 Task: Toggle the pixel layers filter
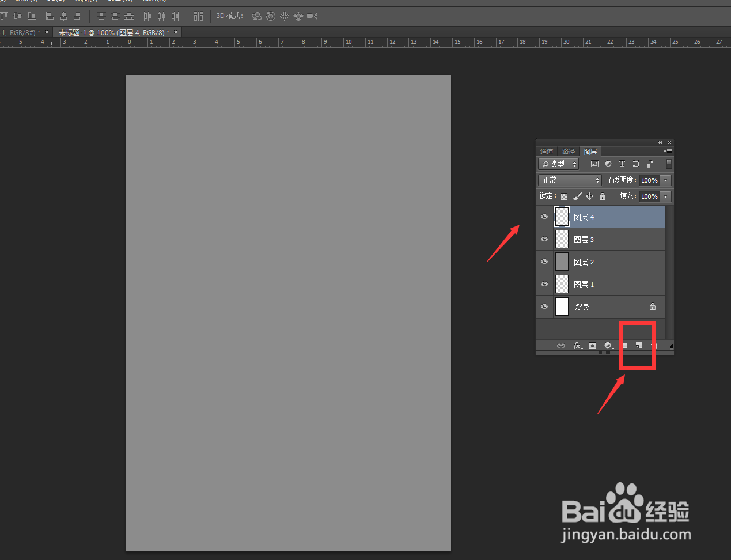pos(594,164)
